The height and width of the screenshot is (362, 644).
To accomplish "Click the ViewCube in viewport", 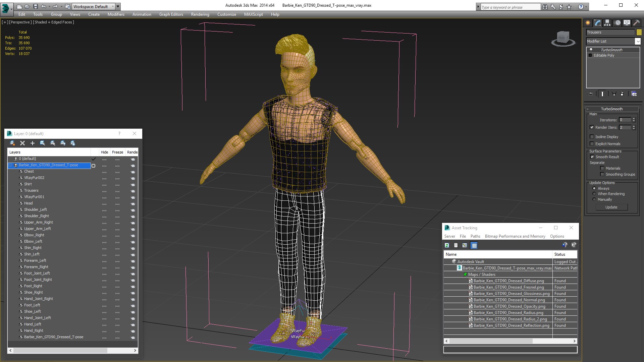I will [x=563, y=38].
